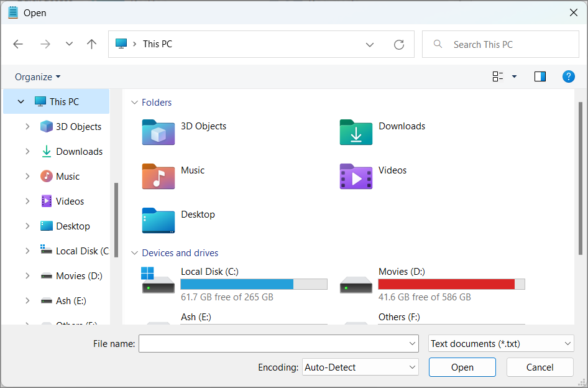Select the Videos sidebar icon
This screenshot has width=588, height=388.
pyautogui.click(x=47, y=201)
